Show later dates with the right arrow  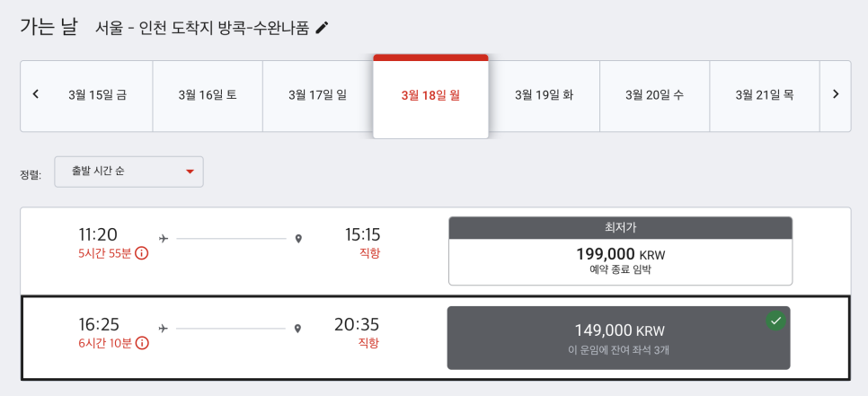point(836,94)
